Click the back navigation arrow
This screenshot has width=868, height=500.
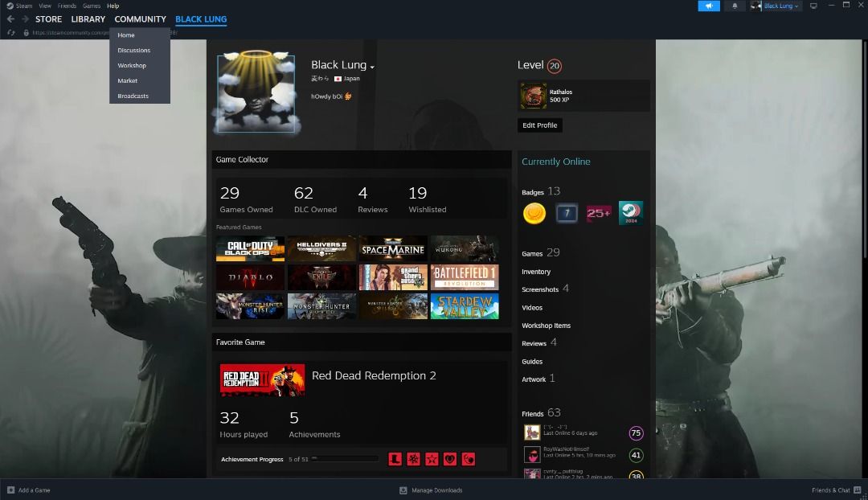coord(10,18)
